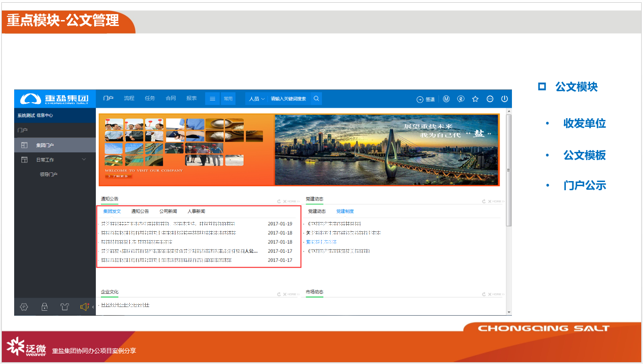Click the date 2017-01-19
The width and height of the screenshot is (643, 364).
pyautogui.click(x=280, y=224)
